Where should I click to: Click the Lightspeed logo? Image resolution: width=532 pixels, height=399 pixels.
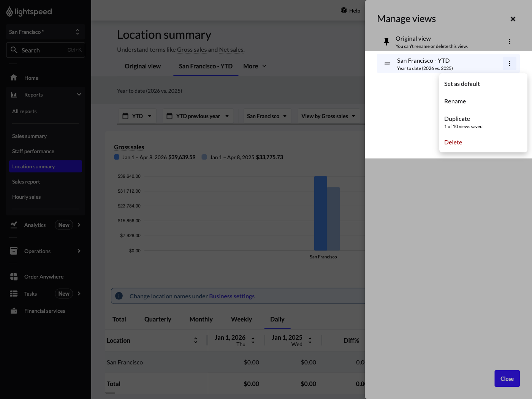[x=29, y=11]
